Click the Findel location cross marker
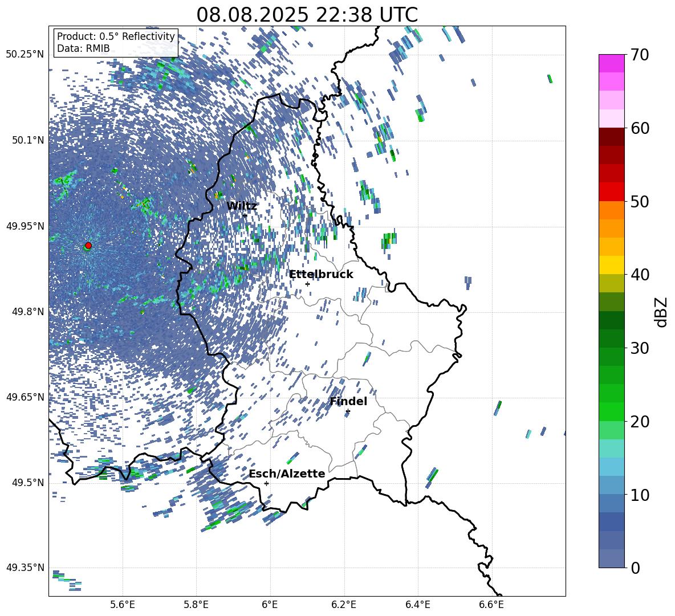Viewport: 675px width, 616px height. pos(348,411)
